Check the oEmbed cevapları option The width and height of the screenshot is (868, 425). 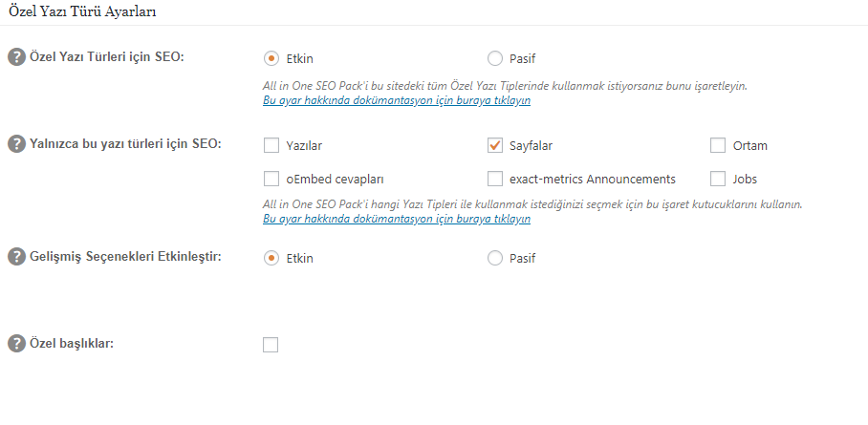point(271,179)
